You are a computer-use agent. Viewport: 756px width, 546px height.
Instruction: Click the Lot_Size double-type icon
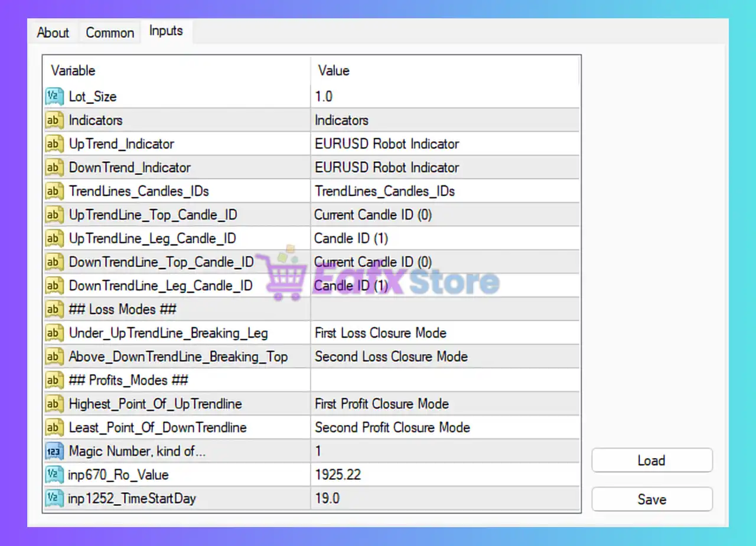click(54, 96)
